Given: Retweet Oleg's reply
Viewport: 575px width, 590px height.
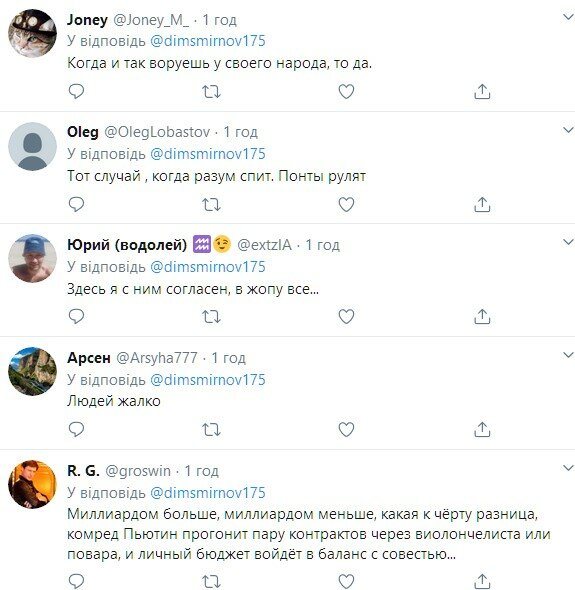Looking at the screenshot, I should tap(211, 204).
